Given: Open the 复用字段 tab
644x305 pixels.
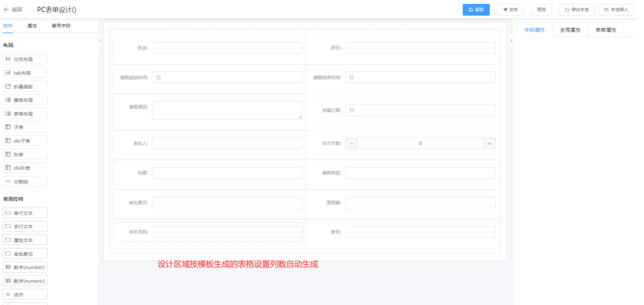Looking at the screenshot, I should pyautogui.click(x=61, y=25).
